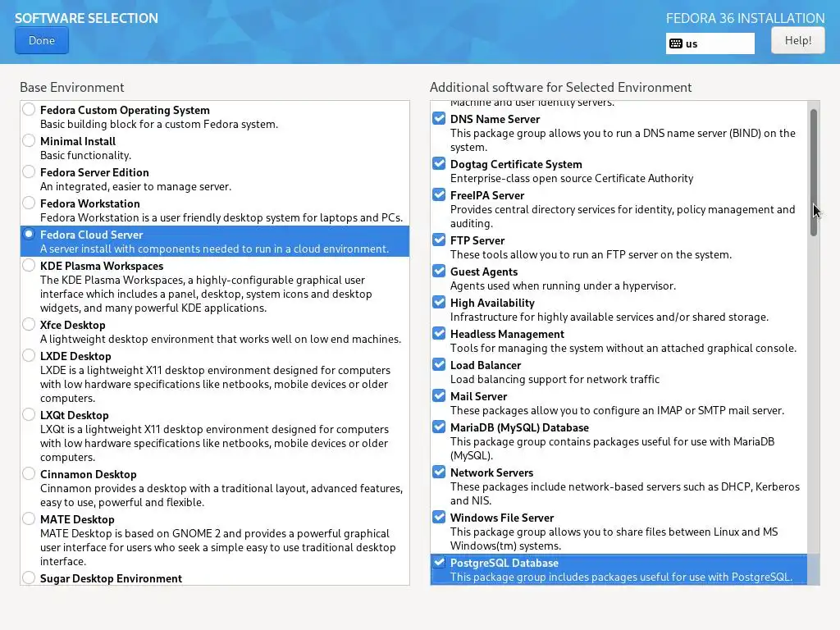Toggle Dogtag Certificate System checkbox

click(439, 163)
